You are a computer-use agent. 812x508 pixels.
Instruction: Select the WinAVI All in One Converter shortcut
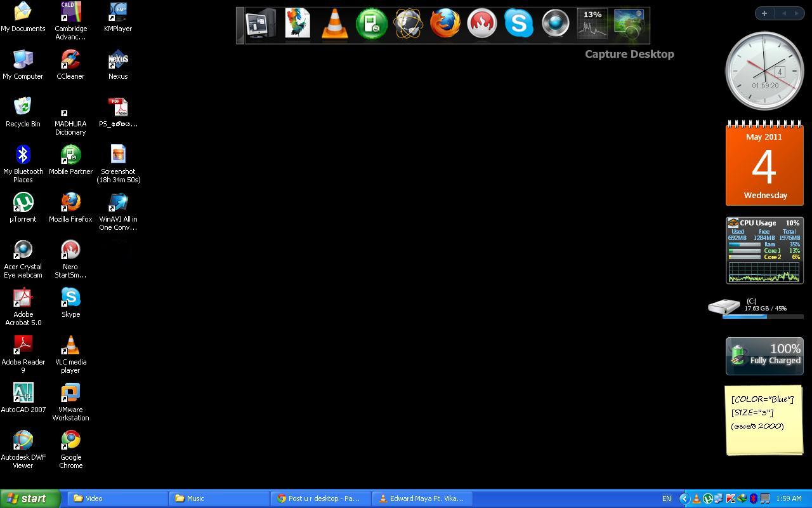[118, 211]
